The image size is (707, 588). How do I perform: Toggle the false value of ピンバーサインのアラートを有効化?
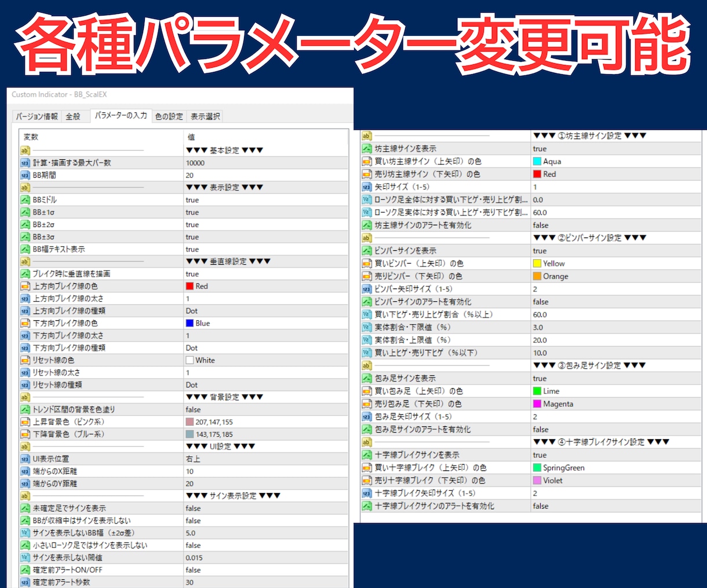pyautogui.click(x=541, y=302)
